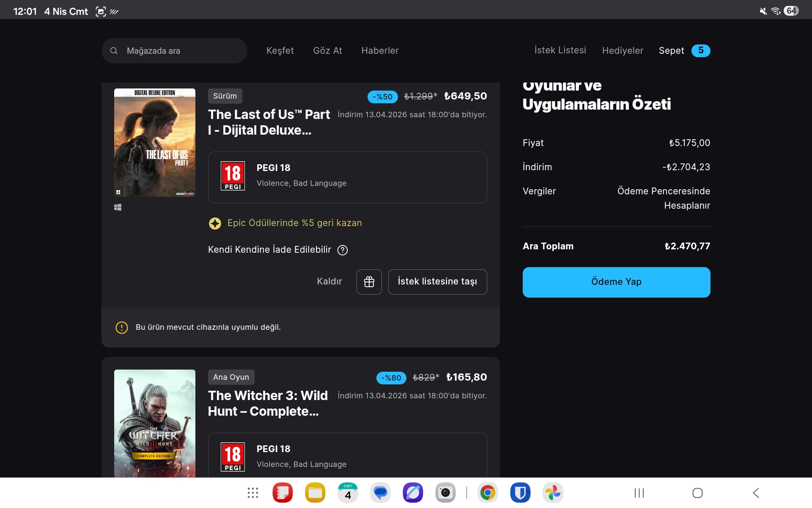Switch to the Göz At tab

coord(328,51)
